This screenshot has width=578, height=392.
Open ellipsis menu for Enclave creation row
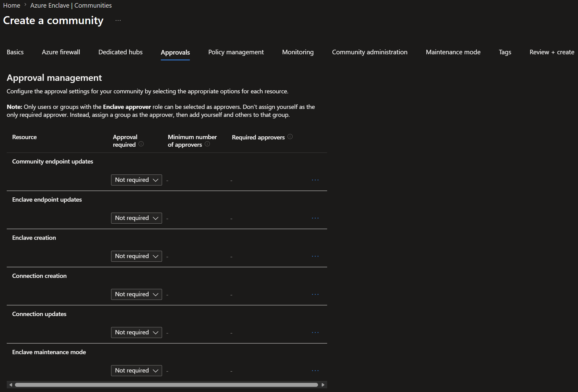(315, 256)
